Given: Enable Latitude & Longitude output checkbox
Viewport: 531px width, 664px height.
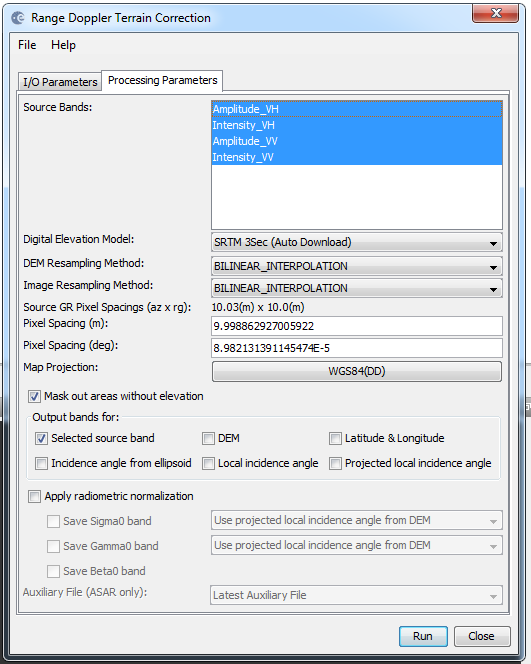Looking at the screenshot, I should pyautogui.click(x=335, y=439).
